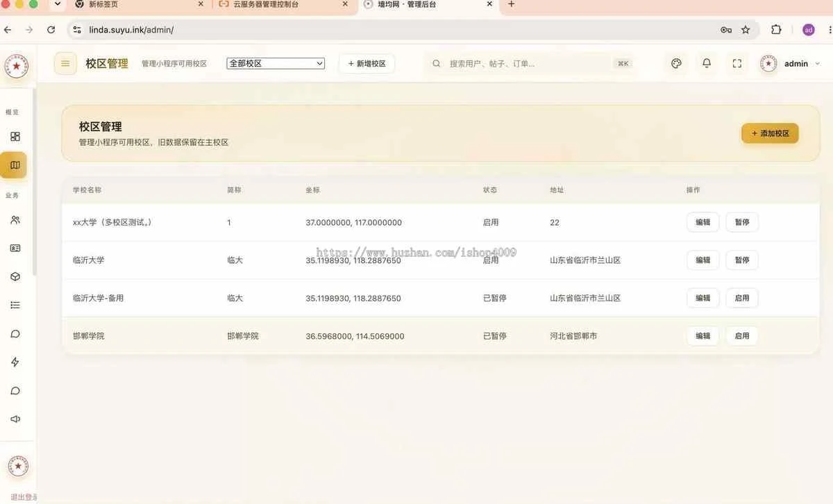Image resolution: width=833 pixels, height=504 pixels.
Task: Open the browser extensions puzzle icon
Action: coord(776,30)
